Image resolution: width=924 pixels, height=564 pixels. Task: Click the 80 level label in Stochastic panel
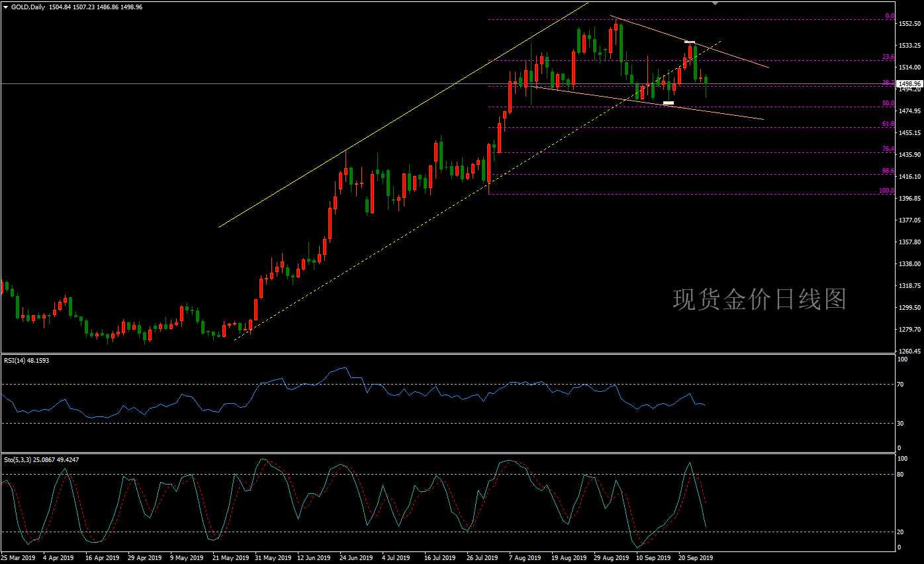tap(900, 474)
